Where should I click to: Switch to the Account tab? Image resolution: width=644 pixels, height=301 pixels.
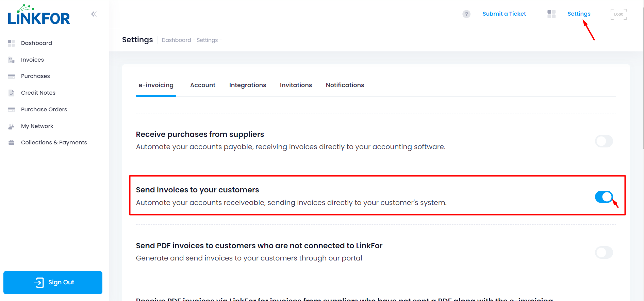click(203, 85)
